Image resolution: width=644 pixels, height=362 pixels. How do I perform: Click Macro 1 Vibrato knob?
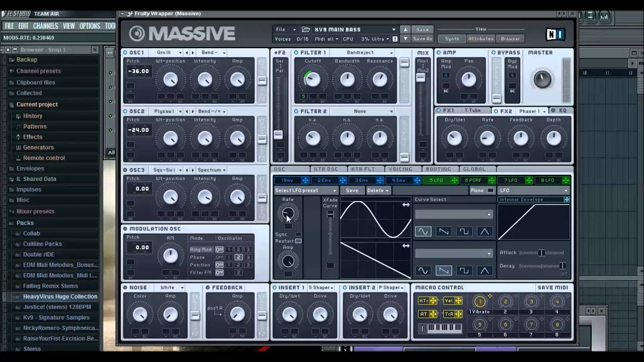pyautogui.click(x=479, y=302)
